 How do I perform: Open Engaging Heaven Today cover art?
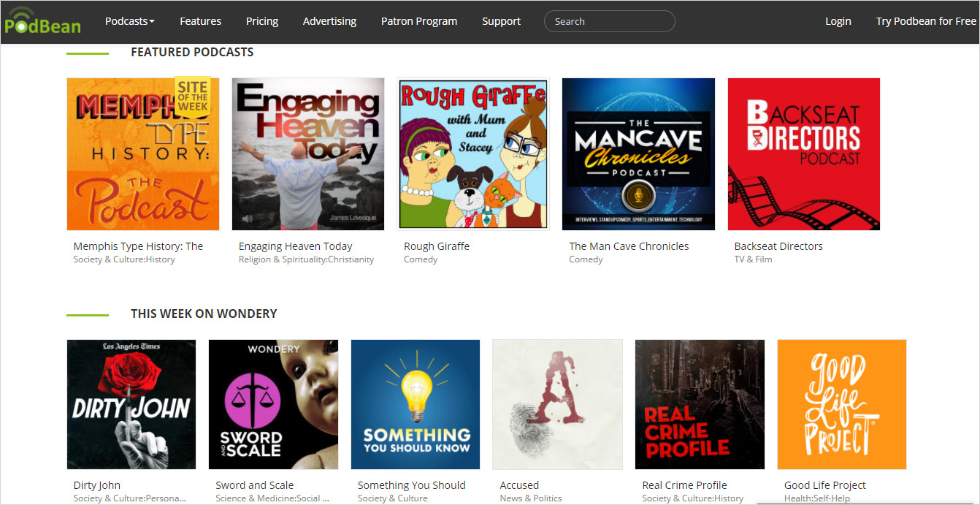tap(308, 154)
